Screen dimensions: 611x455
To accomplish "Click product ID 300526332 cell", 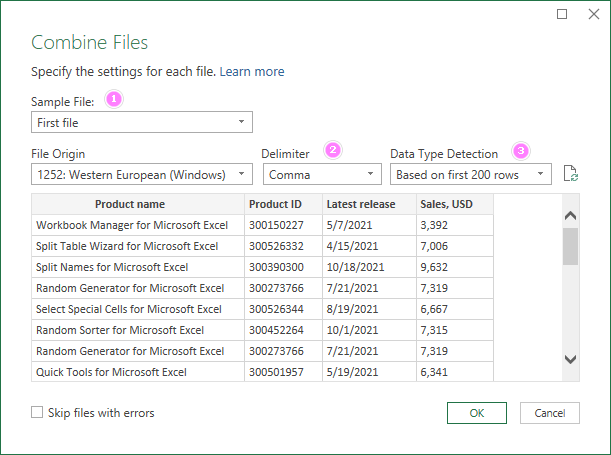I will 284,246.
